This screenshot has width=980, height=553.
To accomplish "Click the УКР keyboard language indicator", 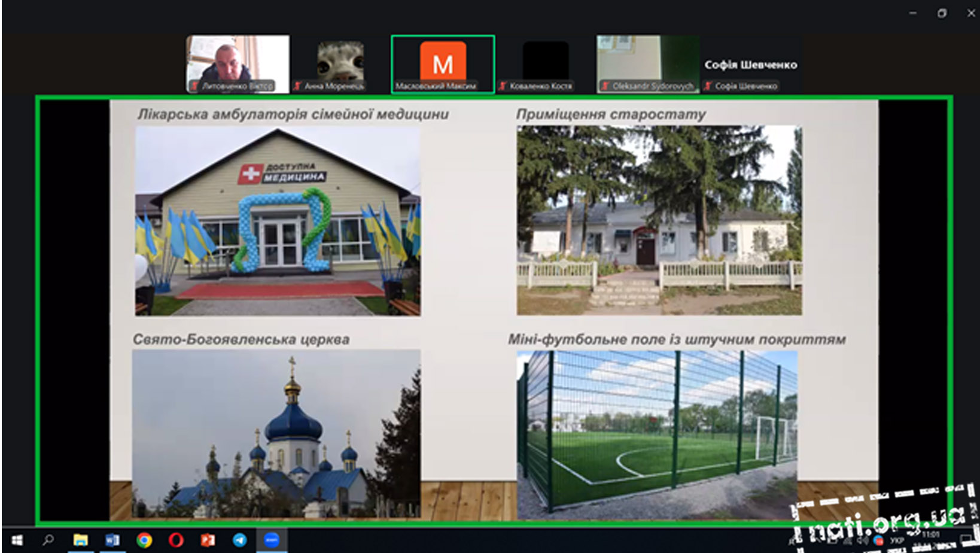I will click(x=896, y=540).
